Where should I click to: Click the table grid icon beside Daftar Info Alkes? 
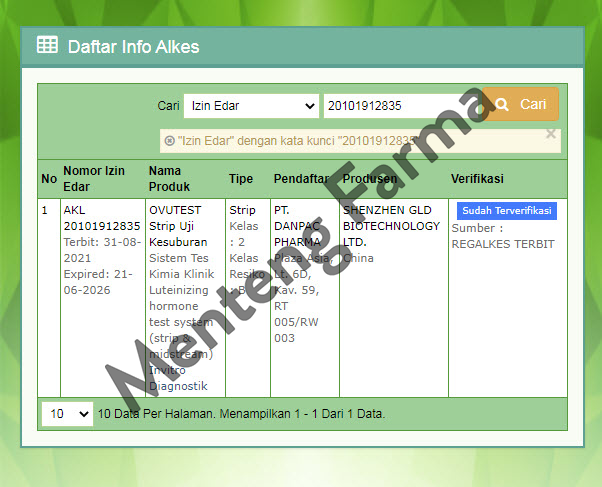tap(47, 45)
